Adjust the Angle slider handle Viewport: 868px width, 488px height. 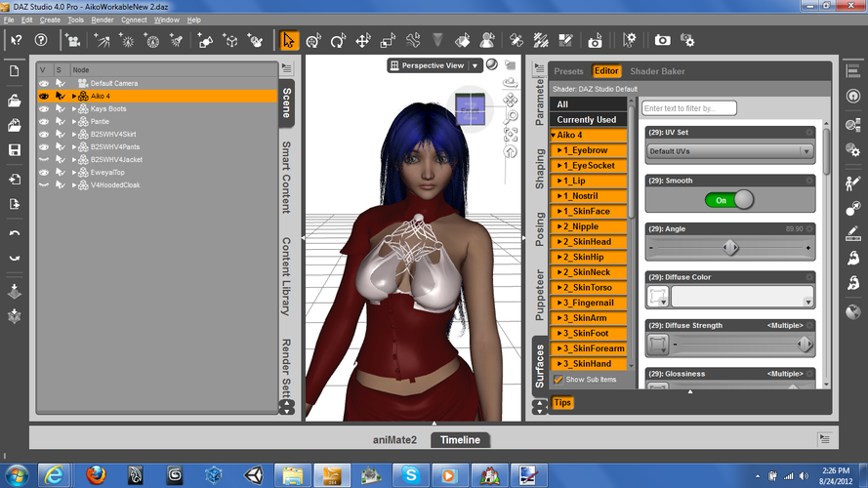tap(730, 248)
